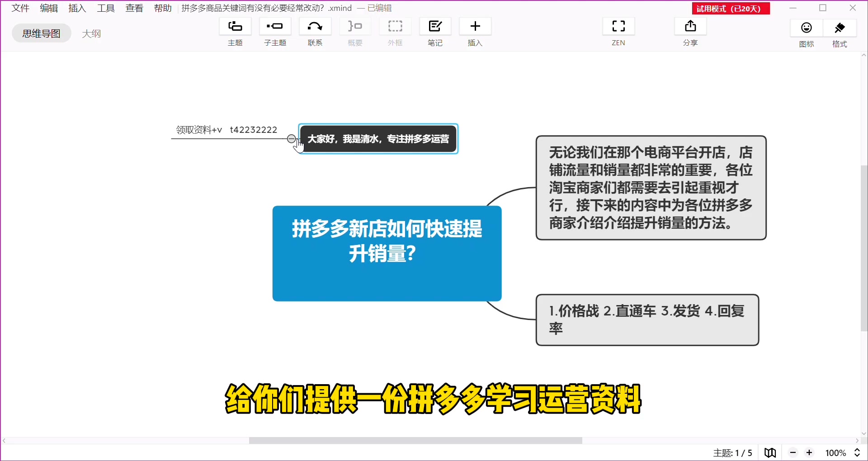Select the central topic 拼多多新店如何快速提升销量
The image size is (868, 461).
[387, 254]
